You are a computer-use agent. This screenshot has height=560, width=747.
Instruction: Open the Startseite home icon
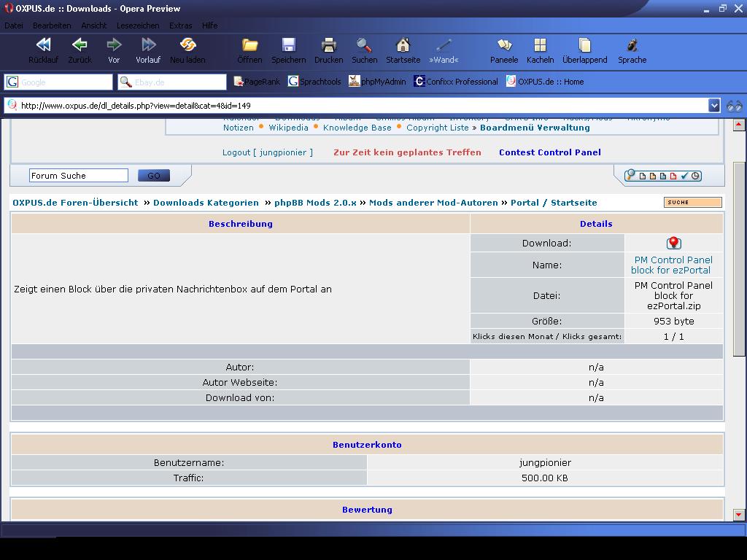coord(403,45)
